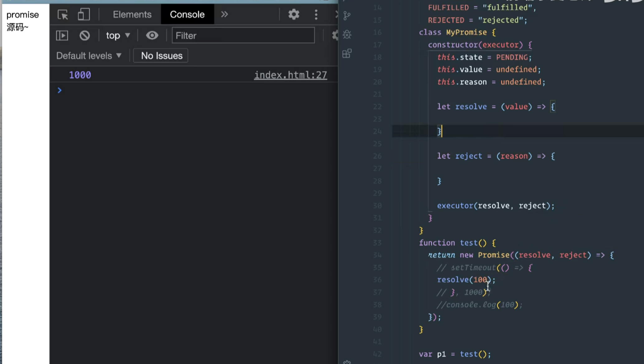Toggle live expression eye icon

152,35
